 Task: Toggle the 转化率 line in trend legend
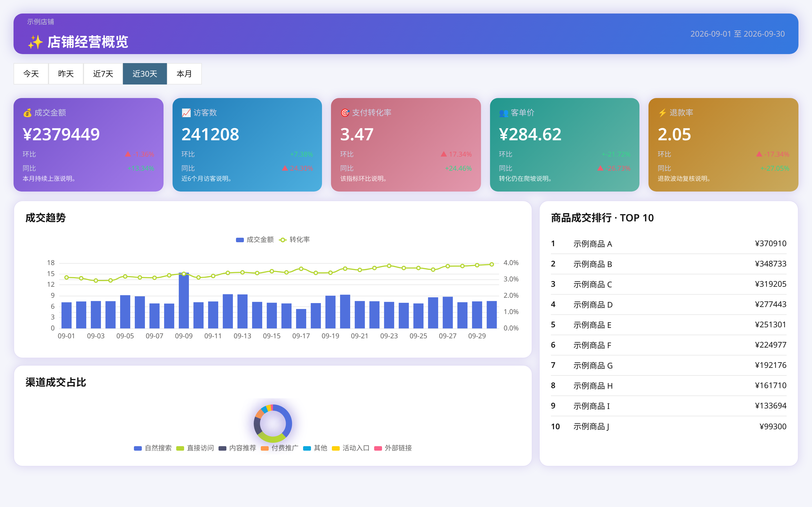(294, 240)
